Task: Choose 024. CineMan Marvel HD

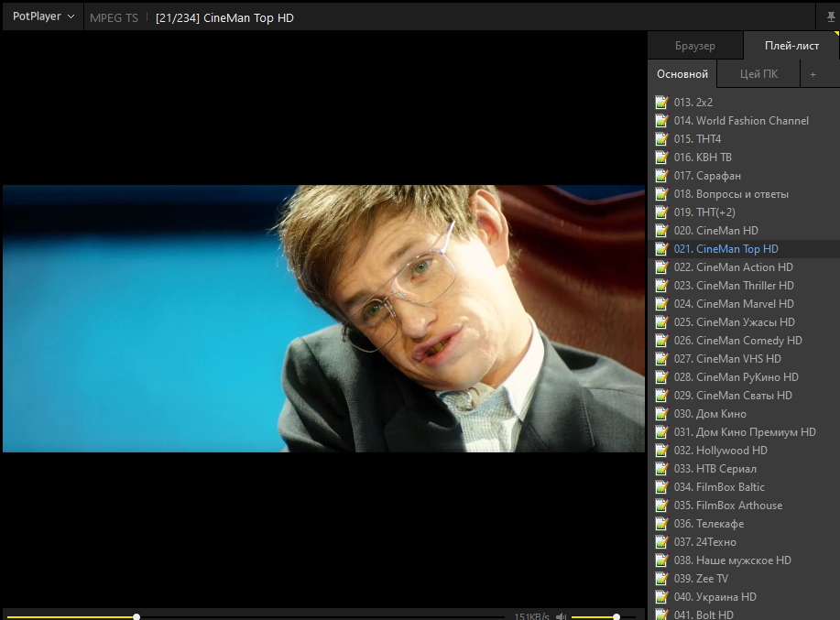Action: pos(744,303)
